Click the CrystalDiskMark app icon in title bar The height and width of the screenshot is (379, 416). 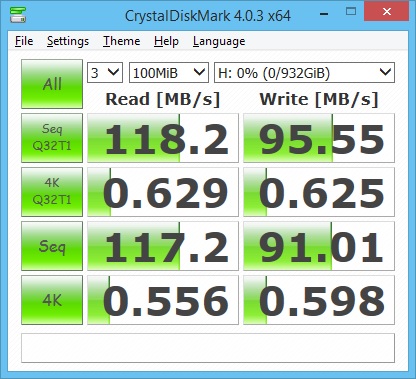tap(18, 15)
